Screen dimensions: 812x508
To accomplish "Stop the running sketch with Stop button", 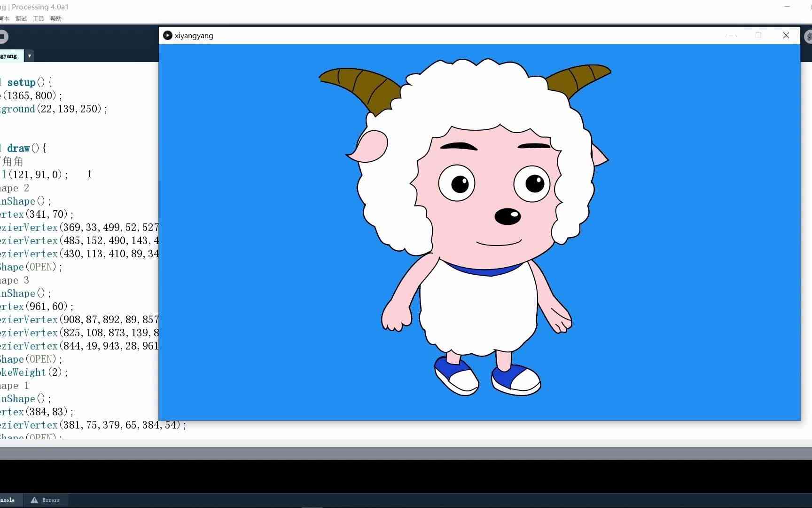I will click(3, 37).
